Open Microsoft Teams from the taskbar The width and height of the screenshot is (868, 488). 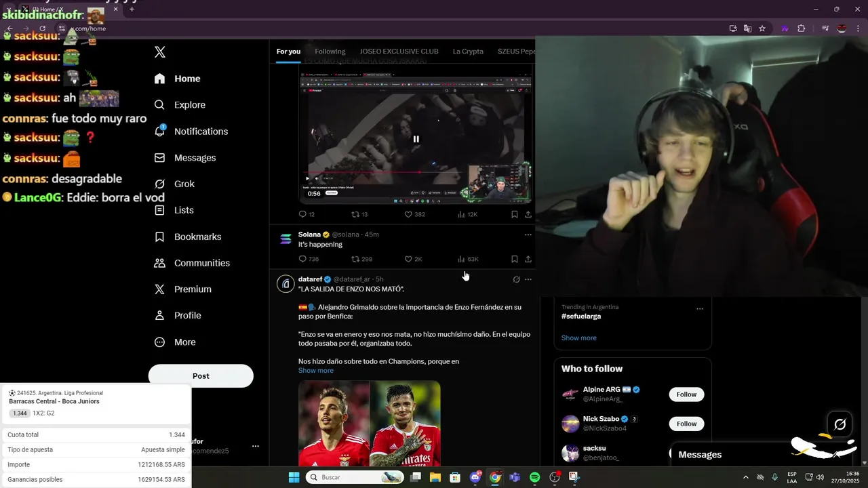pos(514,477)
